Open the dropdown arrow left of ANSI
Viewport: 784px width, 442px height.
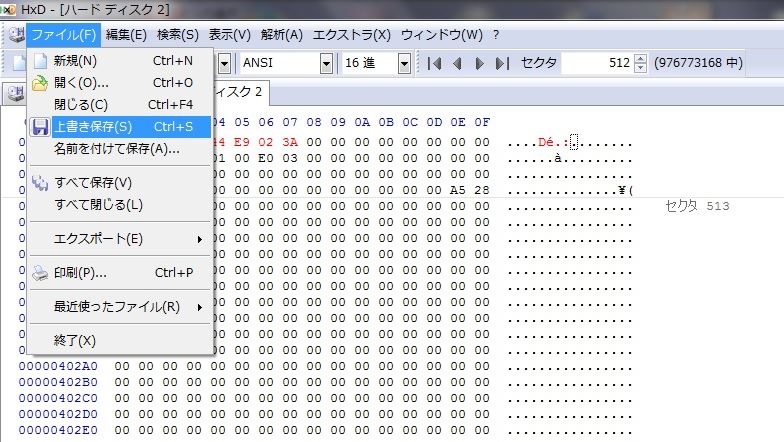tap(224, 63)
